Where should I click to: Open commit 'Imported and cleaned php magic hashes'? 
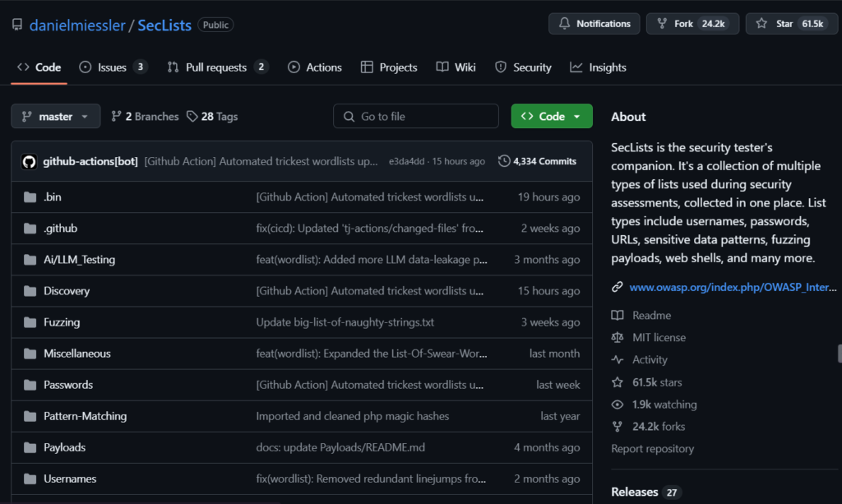pyautogui.click(x=352, y=417)
